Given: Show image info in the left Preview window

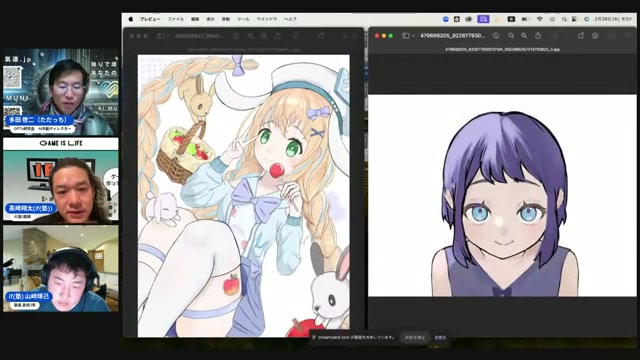Looking at the screenshot, I should point(236,36).
